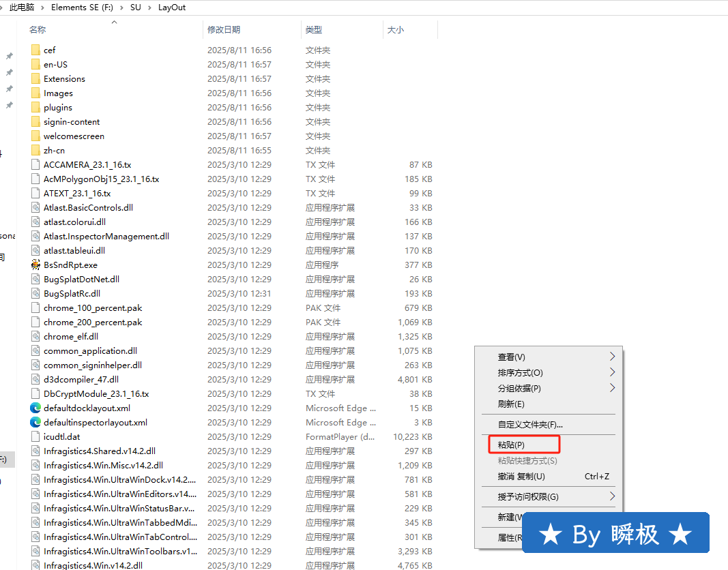
Task: Select the Extensions folder row
Action: click(64, 78)
